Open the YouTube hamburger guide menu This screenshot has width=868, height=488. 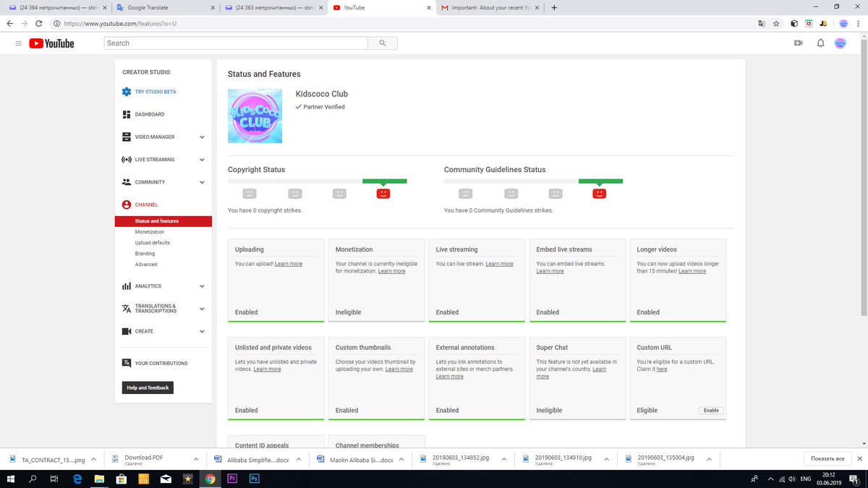[x=19, y=43]
